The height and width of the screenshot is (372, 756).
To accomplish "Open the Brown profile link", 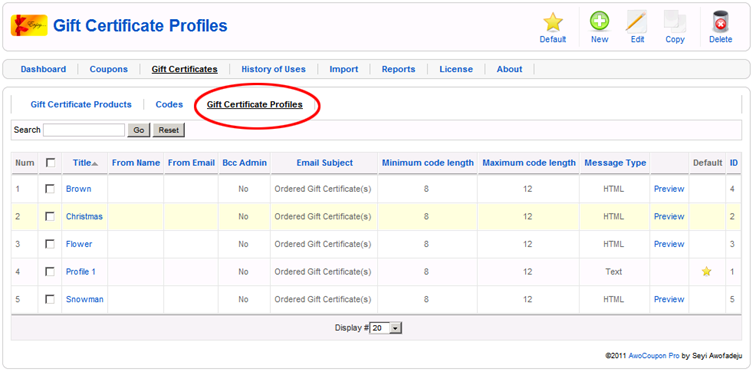I will 79,189.
